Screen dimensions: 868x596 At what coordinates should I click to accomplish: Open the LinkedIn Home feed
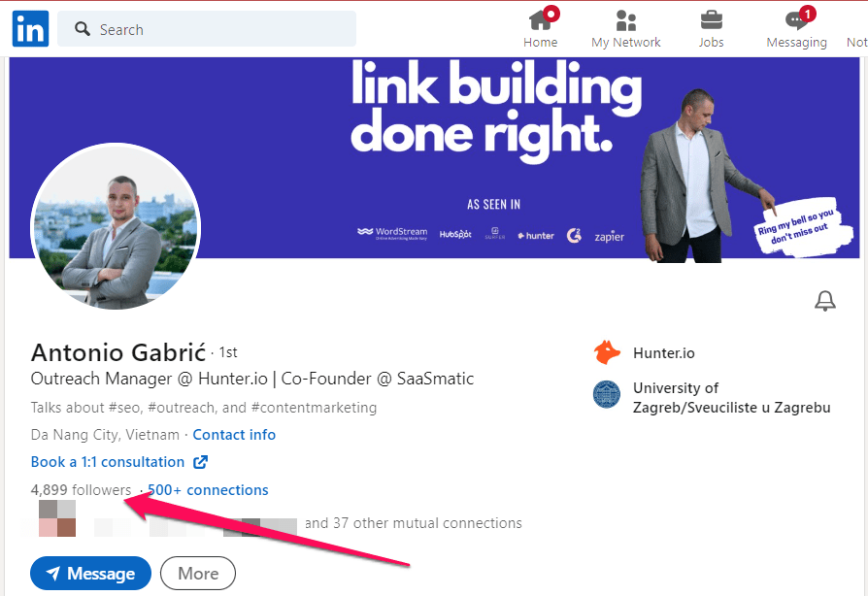click(x=541, y=27)
